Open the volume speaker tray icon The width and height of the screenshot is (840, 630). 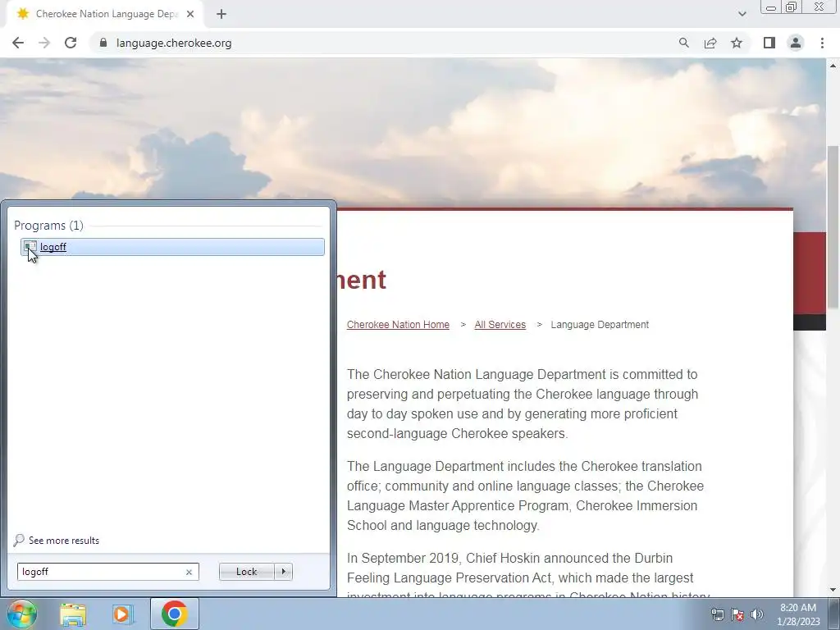coord(757,614)
